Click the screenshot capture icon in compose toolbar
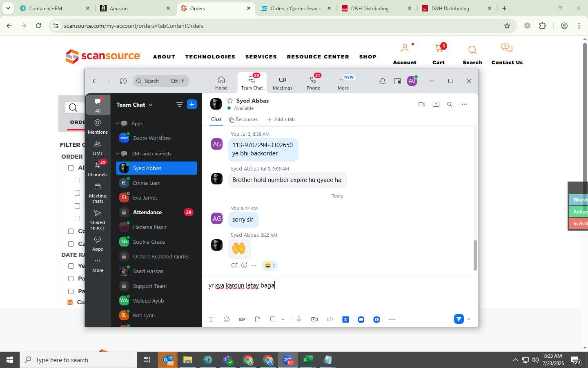 (273, 319)
